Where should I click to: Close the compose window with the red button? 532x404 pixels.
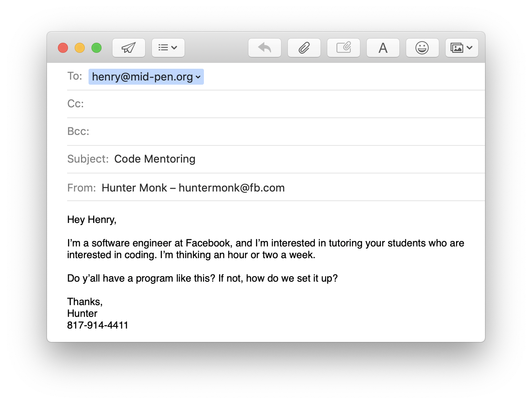63,48
